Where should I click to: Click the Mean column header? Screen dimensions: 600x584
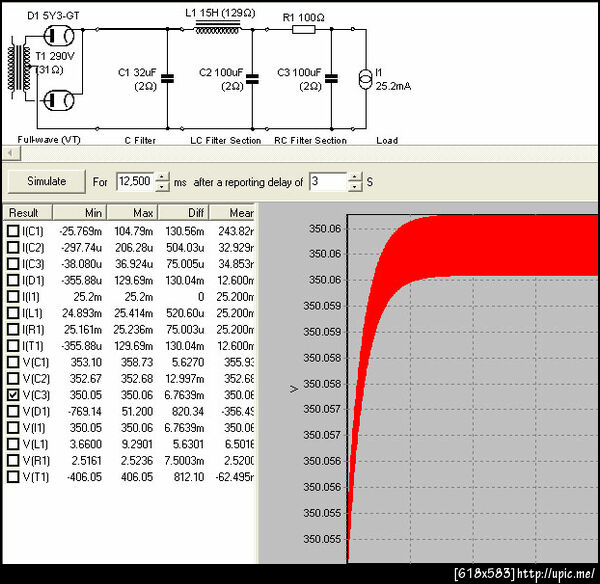point(232,212)
